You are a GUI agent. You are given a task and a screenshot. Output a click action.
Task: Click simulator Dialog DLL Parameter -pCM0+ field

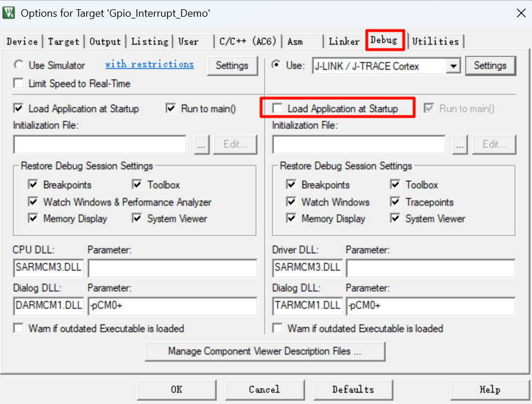(x=172, y=306)
